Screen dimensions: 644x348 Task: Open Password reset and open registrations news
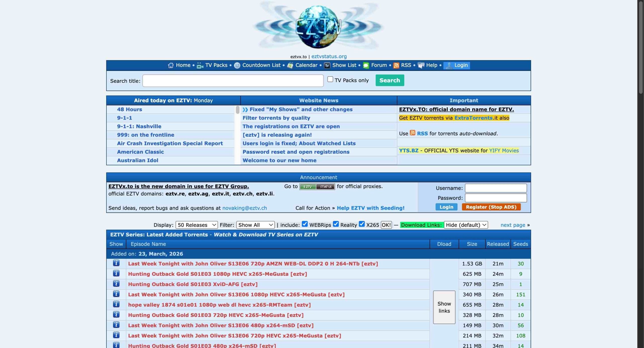point(296,152)
